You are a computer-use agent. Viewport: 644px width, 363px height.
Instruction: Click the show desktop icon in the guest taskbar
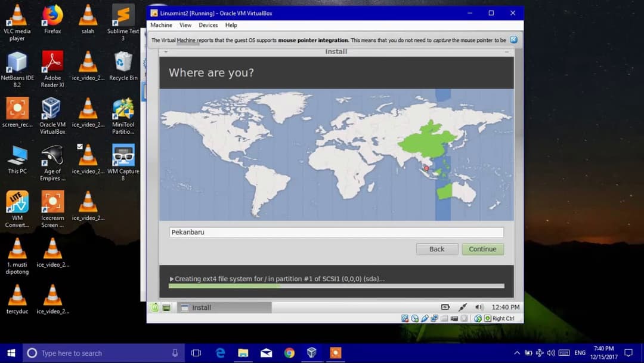coord(168,307)
